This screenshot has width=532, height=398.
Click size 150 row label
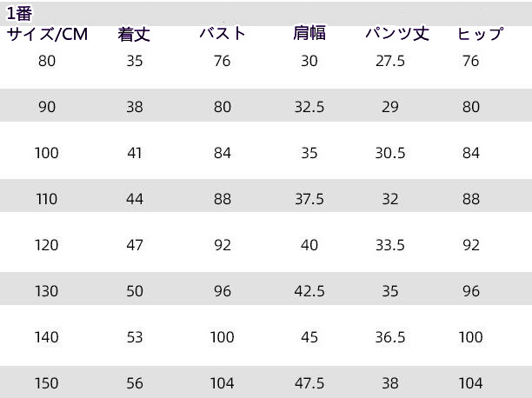pos(47,383)
